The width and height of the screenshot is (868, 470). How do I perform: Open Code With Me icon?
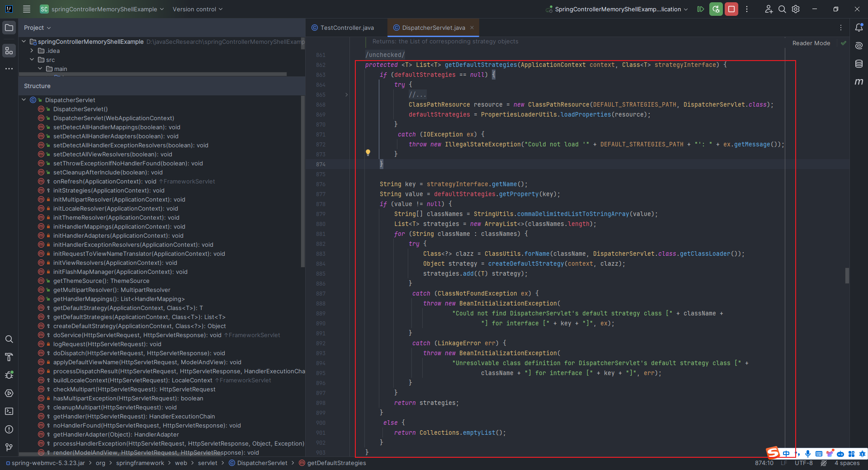[769, 9]
